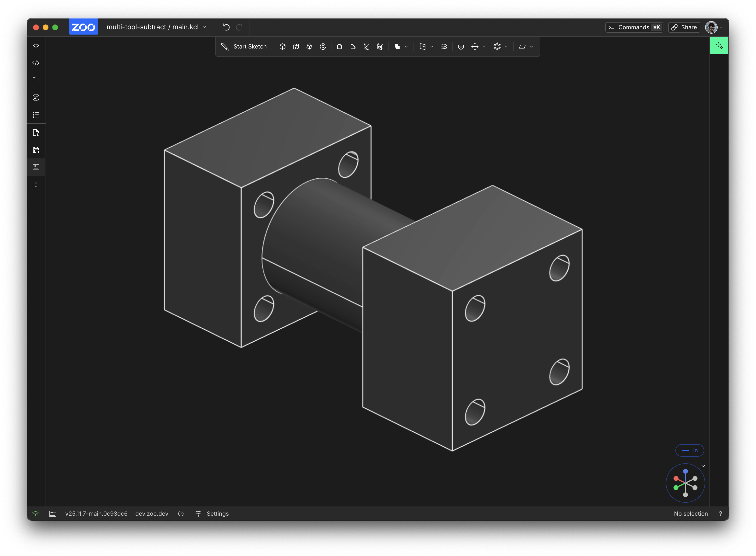Toggle the KCL code pane
Screen dimensions: 756x556
[x=36, y=63]
